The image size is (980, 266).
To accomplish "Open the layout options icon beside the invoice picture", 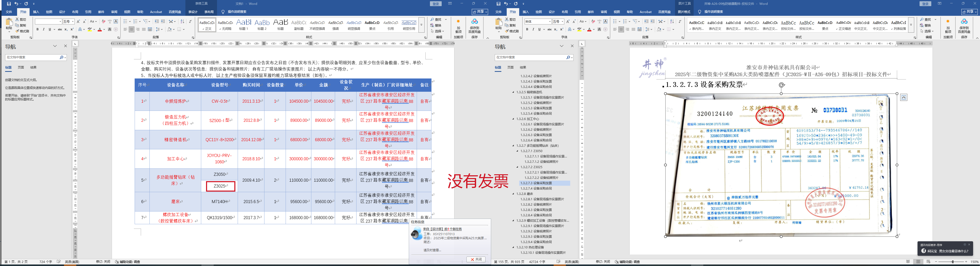I will (904, 98).
